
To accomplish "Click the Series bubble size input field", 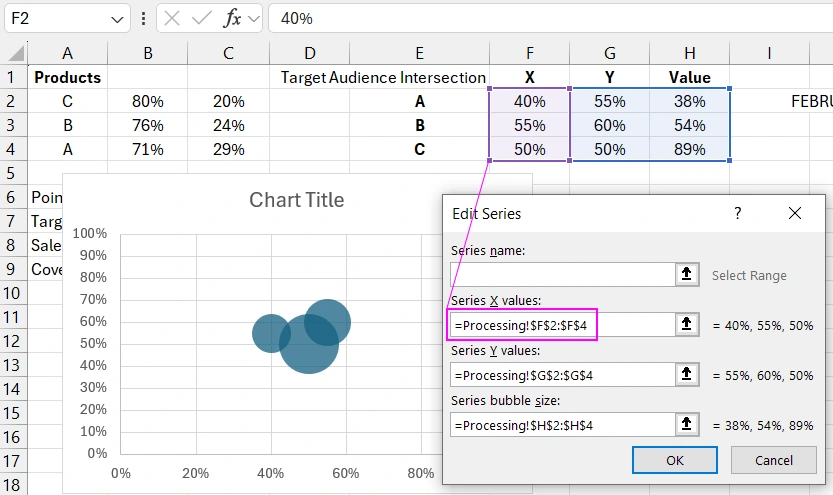I will (562, 424).
